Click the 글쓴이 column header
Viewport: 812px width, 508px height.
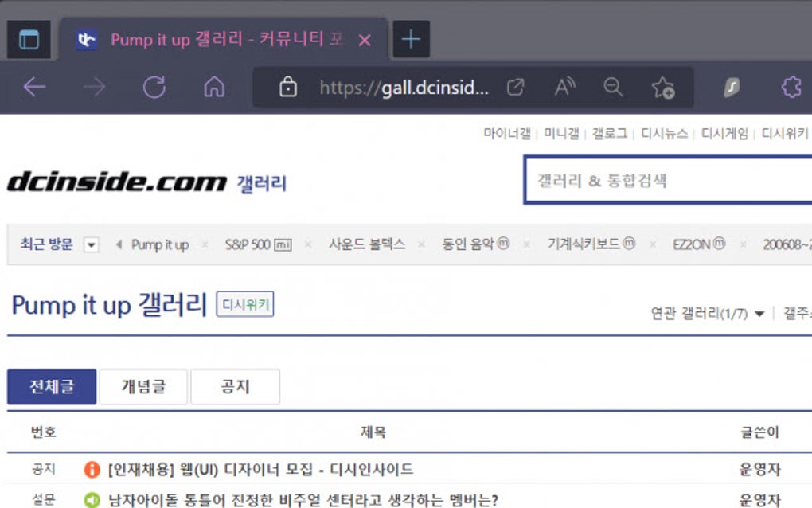coord(759,432)
